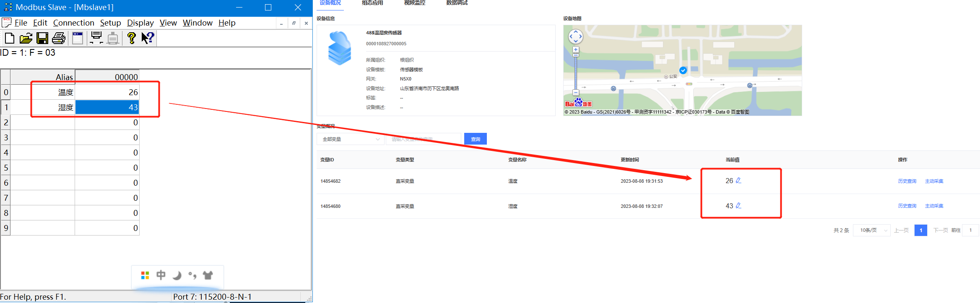Click the Print toolbar icon
Viewport: 980px width, 303px height.
pyautogui.click(x=59, y=39)
